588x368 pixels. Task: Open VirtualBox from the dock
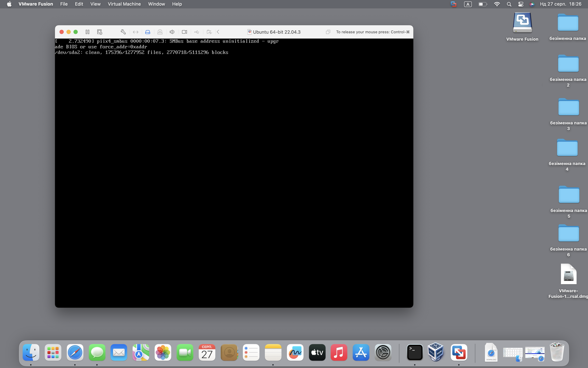(x=436, y=352)
